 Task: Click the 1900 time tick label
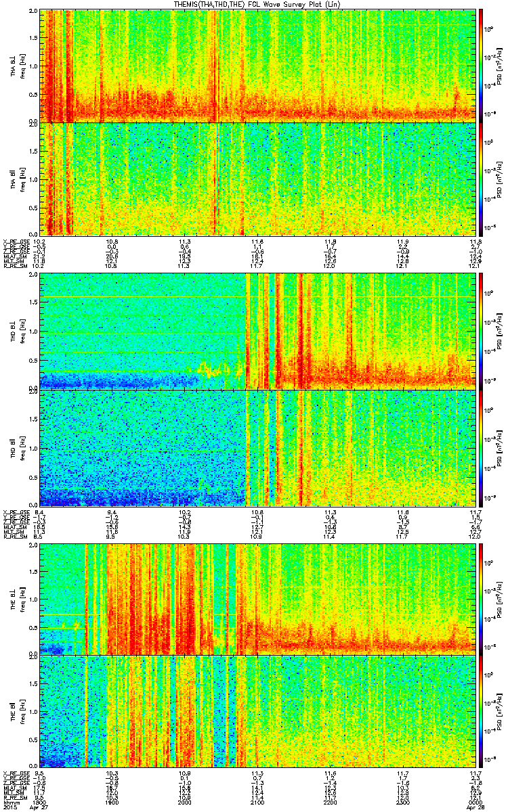(112, 802)
